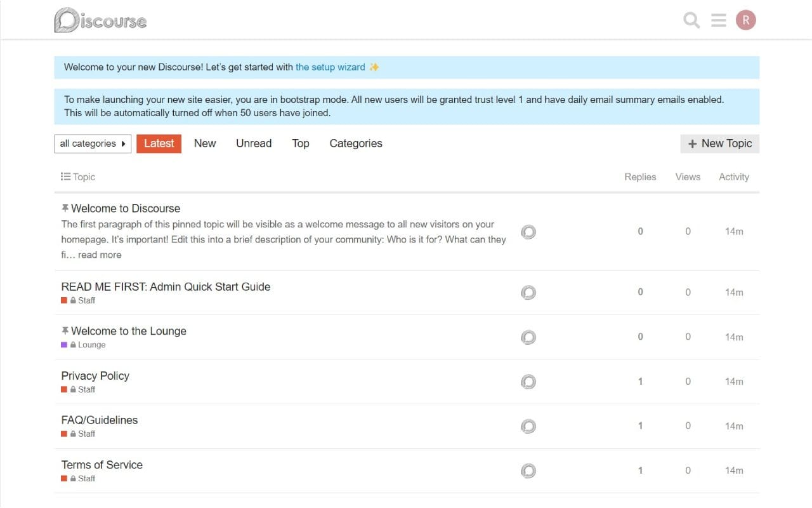Image resolution: width=812 pixels, height=508 pixels.
Task: Create a post with the New Topic button
Action: [719, 144]
